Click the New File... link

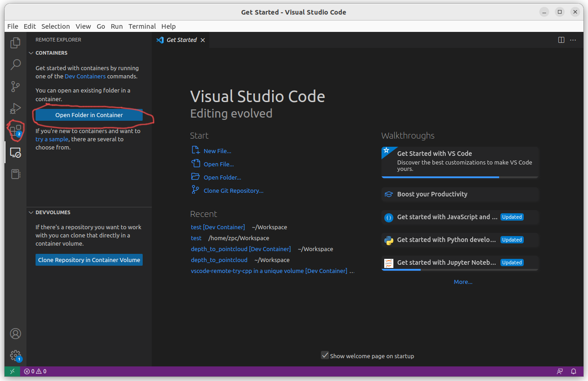coord(217,151)
